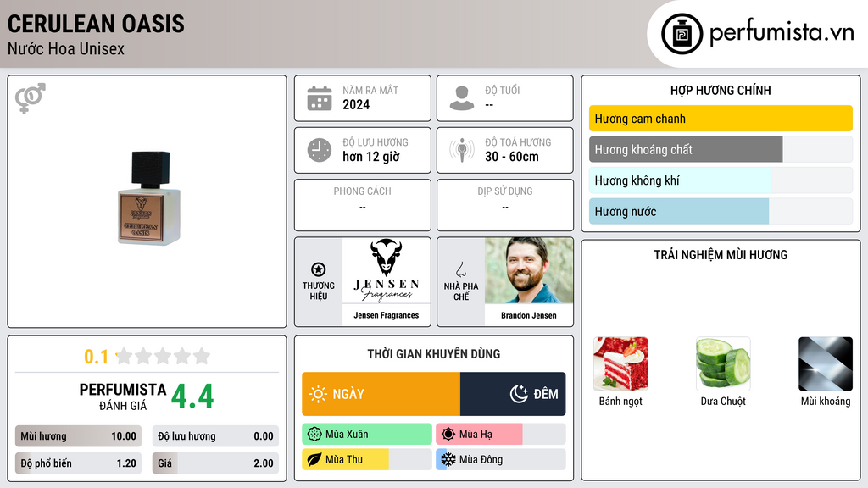This screenshot has width=868, height=488.
Task: Click the Hương không khí accord bar
Action: coord(721,180)
